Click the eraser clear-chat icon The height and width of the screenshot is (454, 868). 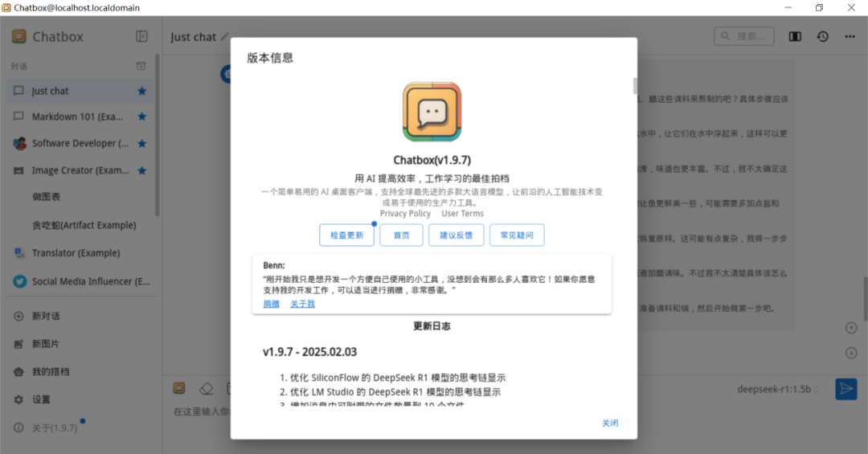(206, 388)
